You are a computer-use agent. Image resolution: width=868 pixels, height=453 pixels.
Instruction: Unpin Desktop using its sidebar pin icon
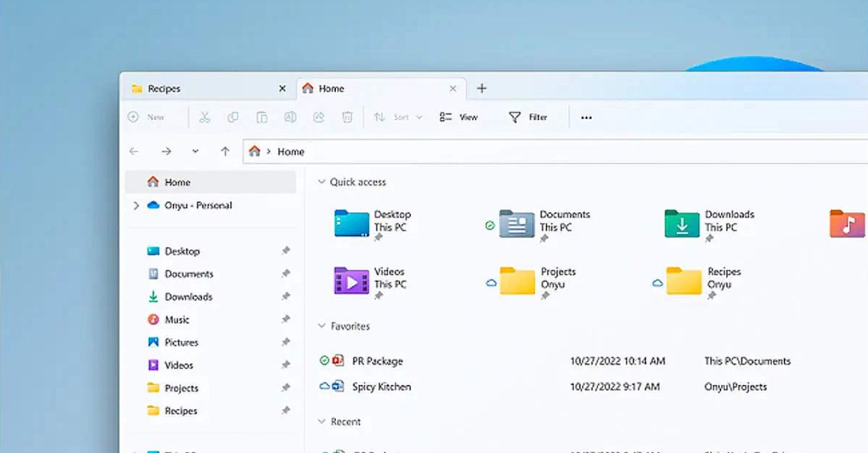pos(285,251)
